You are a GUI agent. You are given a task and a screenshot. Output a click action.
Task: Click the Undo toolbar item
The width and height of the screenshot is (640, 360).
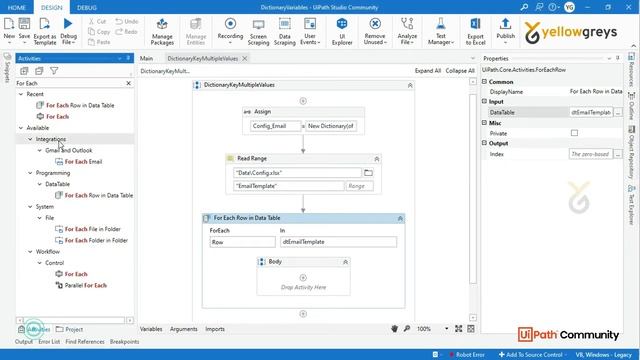click(x=127, y=21)
